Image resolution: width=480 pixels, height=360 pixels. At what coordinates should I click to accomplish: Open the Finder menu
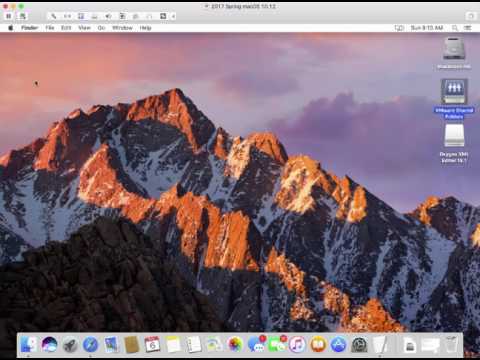pyautogui.click(x=30, y=28)
